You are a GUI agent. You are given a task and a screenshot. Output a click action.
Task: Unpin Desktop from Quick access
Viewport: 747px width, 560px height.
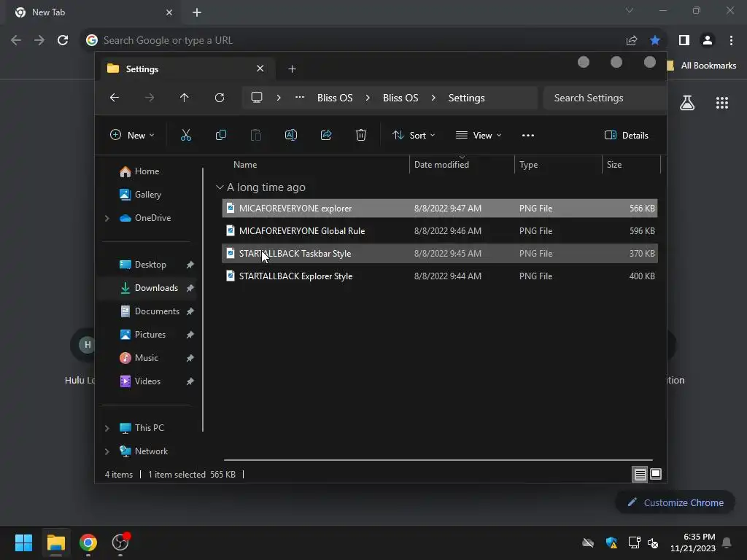[x=190, y=265]
